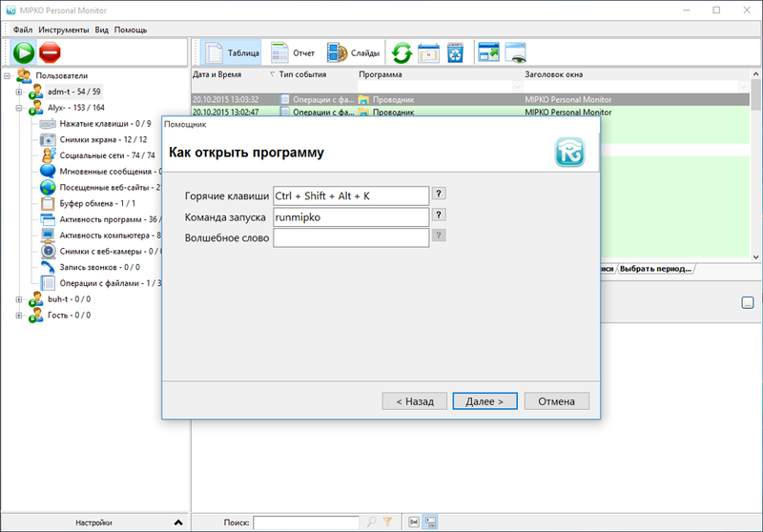The width and height of the screenshot is (763, 532).
Task: Open help for Горячие клавиши
Action: click(x=439, y=194)
